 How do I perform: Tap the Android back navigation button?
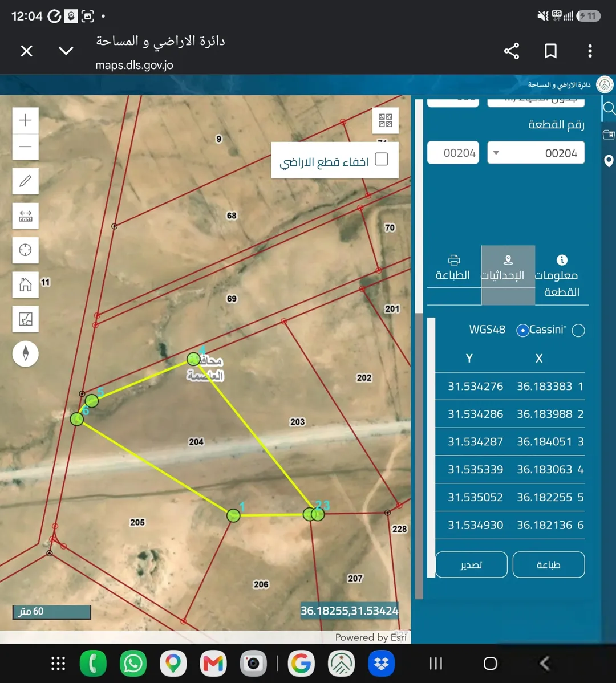click(x=544, y=664)
